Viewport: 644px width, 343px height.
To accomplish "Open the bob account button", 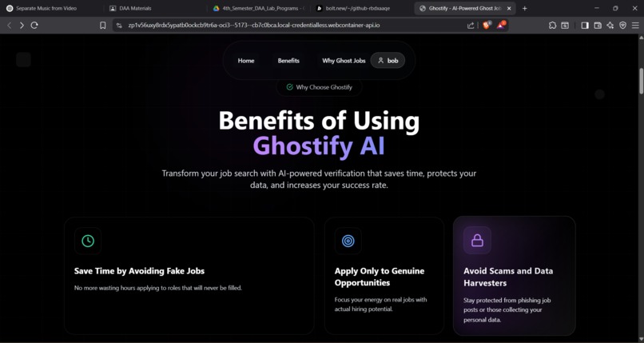I will [x=388, y=61].
